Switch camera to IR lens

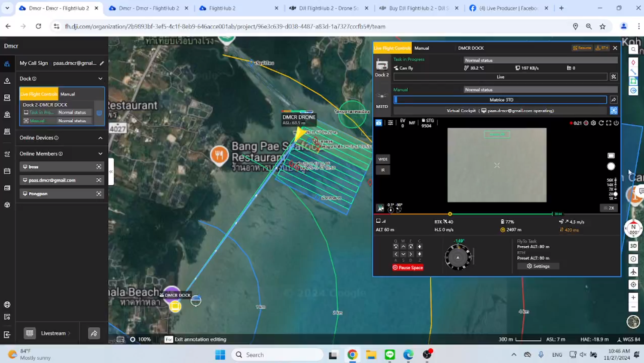point(383,170)
